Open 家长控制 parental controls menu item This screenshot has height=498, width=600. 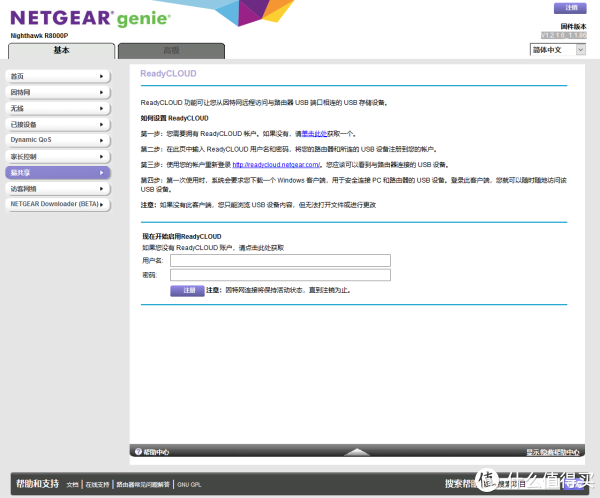pos(58,157)
